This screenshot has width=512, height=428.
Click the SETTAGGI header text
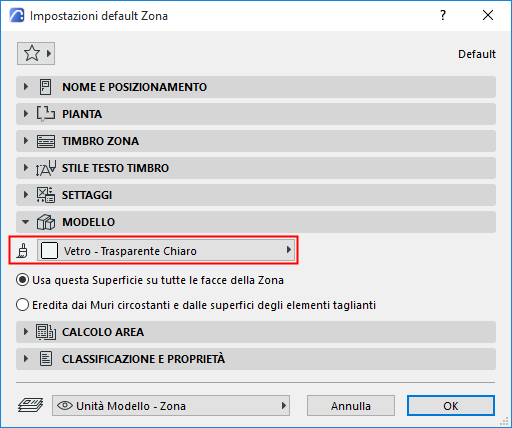point(87,195)
